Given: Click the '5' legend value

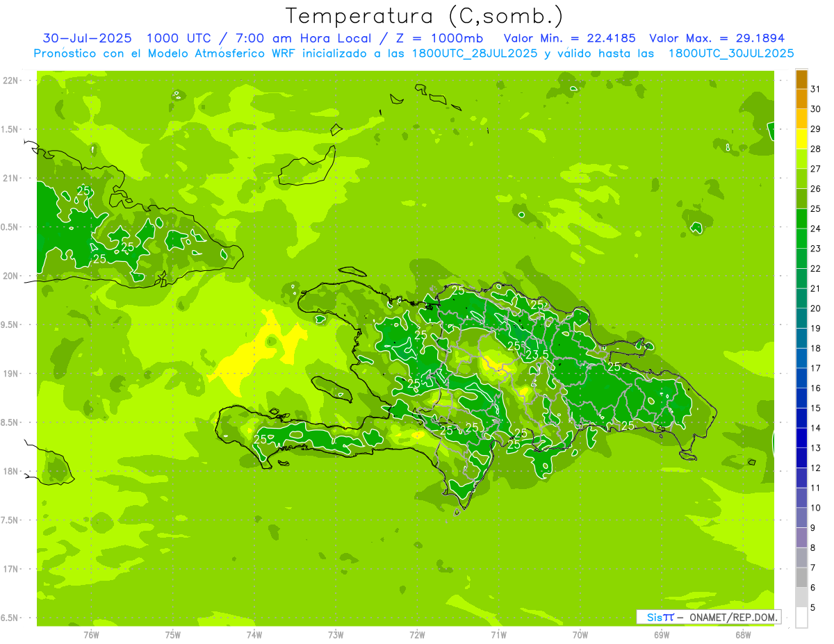Looking at the screenshot, I should tap(813, 608).
